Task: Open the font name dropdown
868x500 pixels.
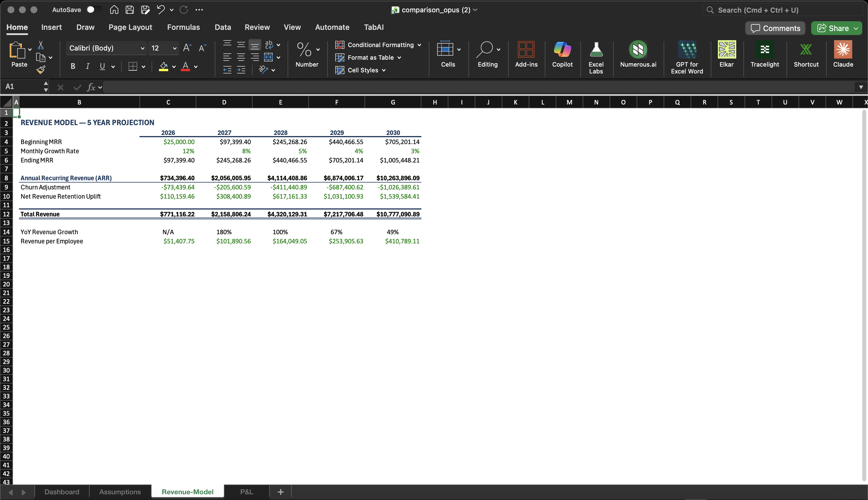Action: pos(142,49)
